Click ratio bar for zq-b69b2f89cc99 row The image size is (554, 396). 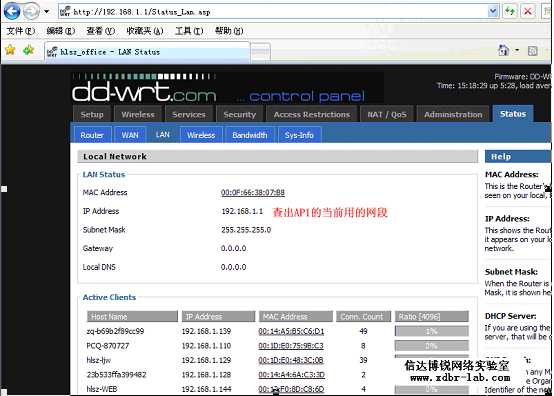point(432,331)
